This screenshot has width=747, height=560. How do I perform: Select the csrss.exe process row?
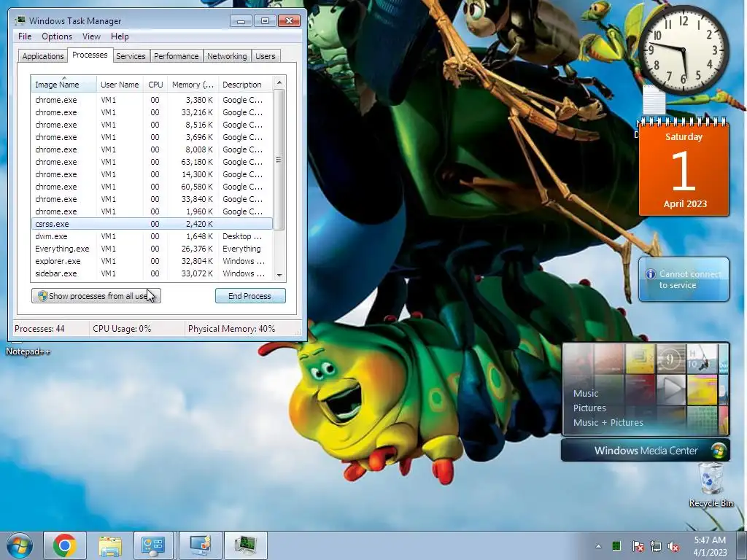(x=152, y=224)
